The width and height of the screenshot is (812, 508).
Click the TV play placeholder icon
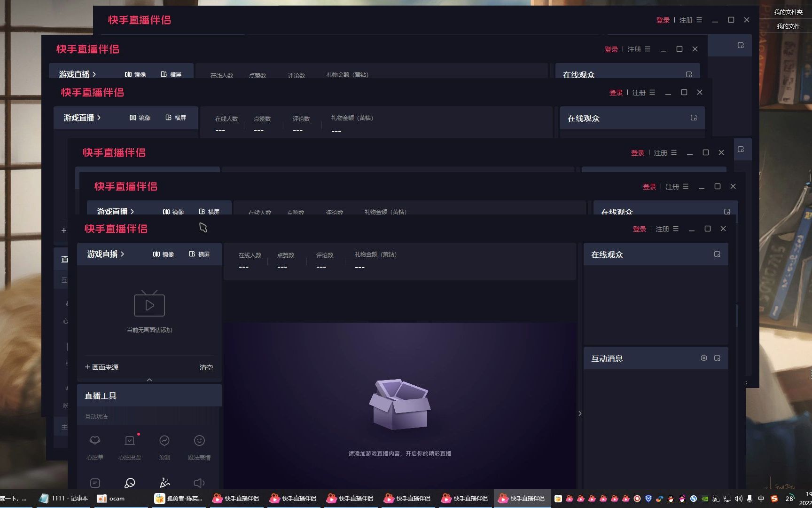coord(149,303)
